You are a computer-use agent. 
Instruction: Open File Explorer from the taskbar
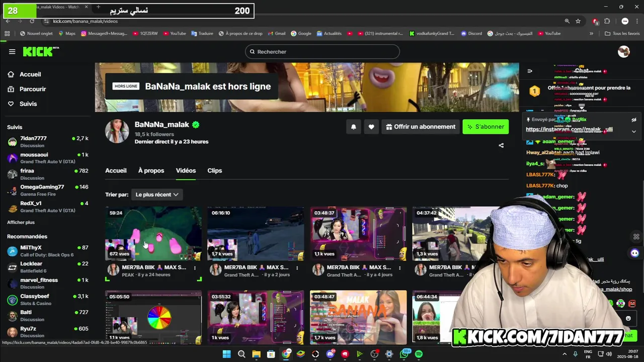(x=256, y=354)
